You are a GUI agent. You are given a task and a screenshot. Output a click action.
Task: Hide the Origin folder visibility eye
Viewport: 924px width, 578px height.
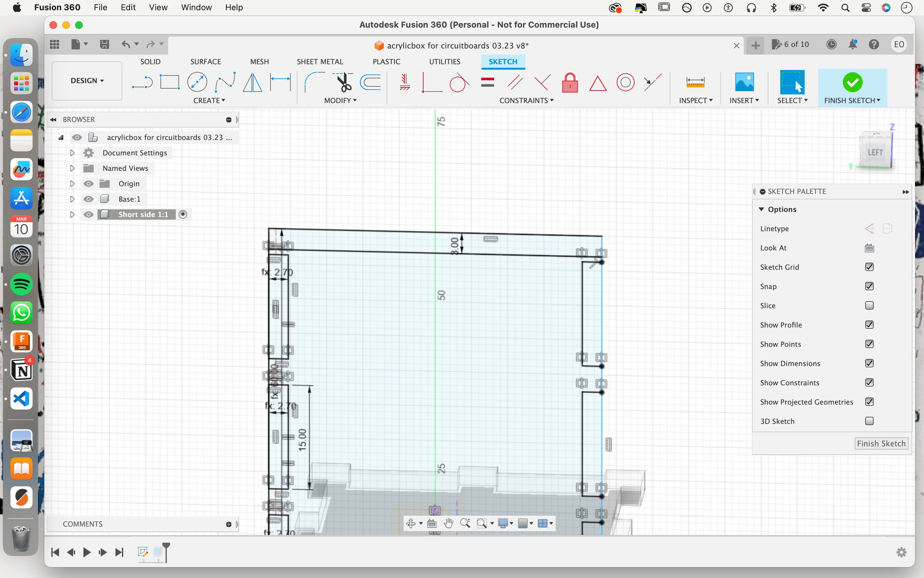click(89, 184)
